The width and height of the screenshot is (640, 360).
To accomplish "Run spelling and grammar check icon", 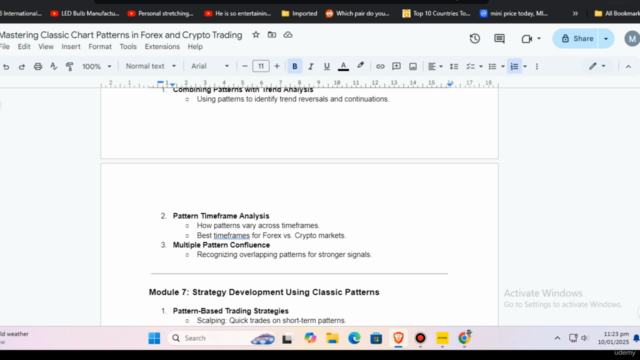I will [53, 67].
